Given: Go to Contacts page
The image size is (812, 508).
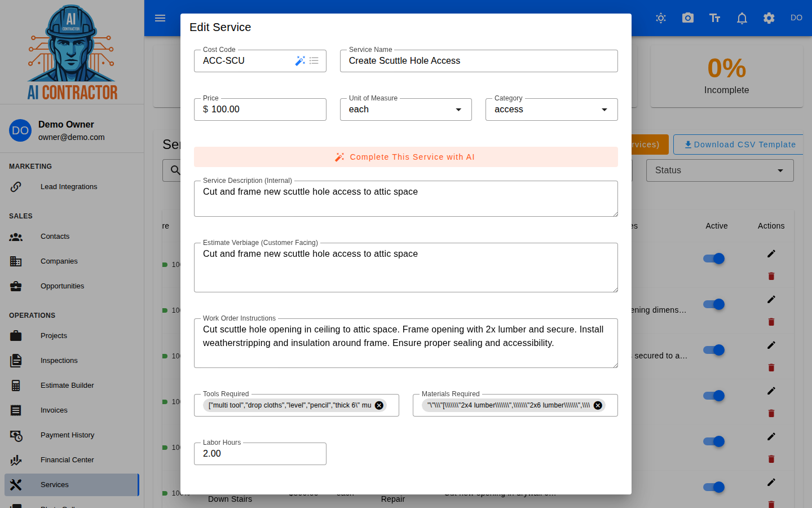Looking at the screenshot, I should (72, 237).
